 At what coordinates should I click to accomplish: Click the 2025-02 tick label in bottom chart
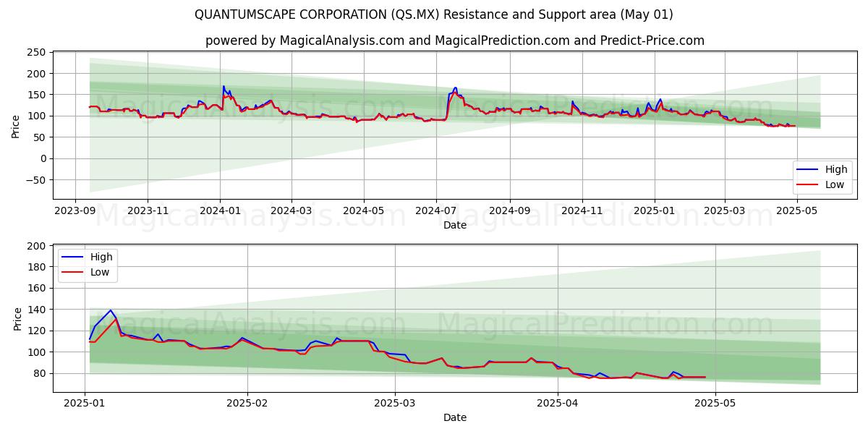247,402
